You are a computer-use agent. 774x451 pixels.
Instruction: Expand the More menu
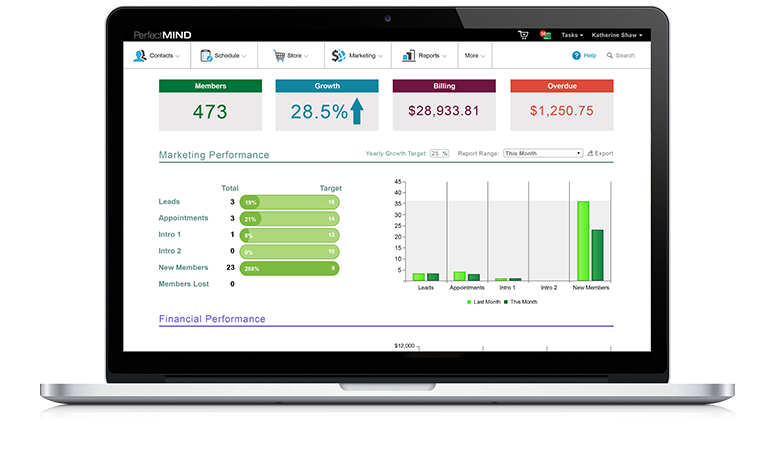[475, 56]
